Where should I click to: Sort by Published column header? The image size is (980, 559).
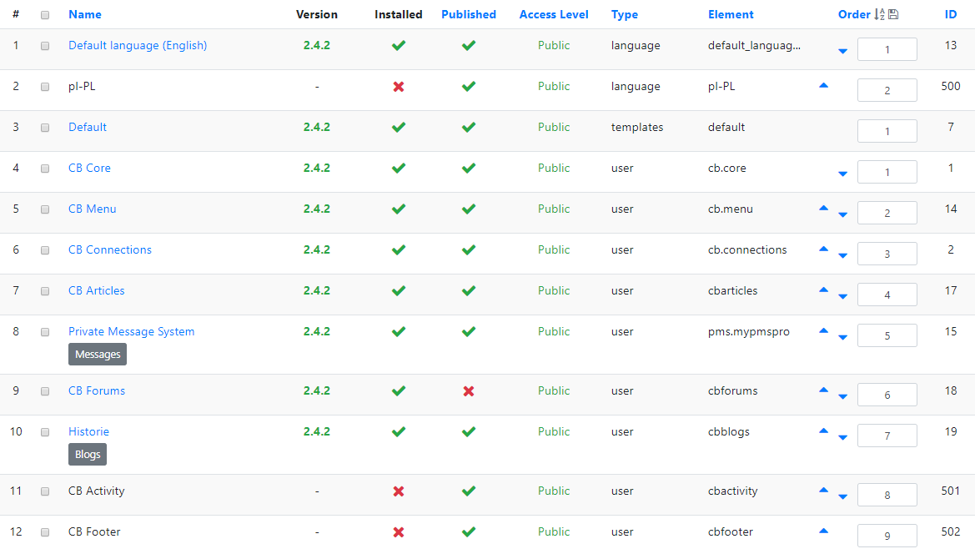(x=469, y=14)
